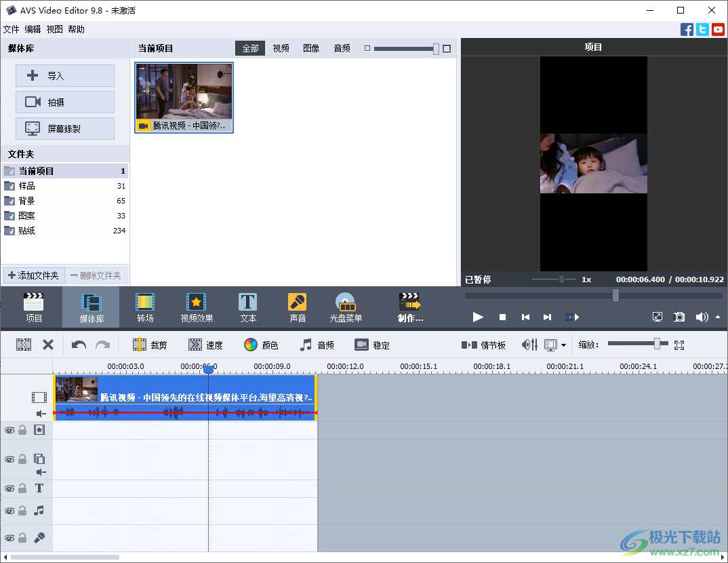Switch preview to full screen

pyautogui.click(x=658, y=317)
